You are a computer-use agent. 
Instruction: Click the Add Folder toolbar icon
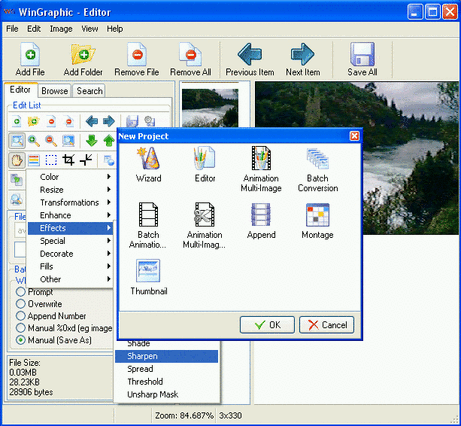83,54
